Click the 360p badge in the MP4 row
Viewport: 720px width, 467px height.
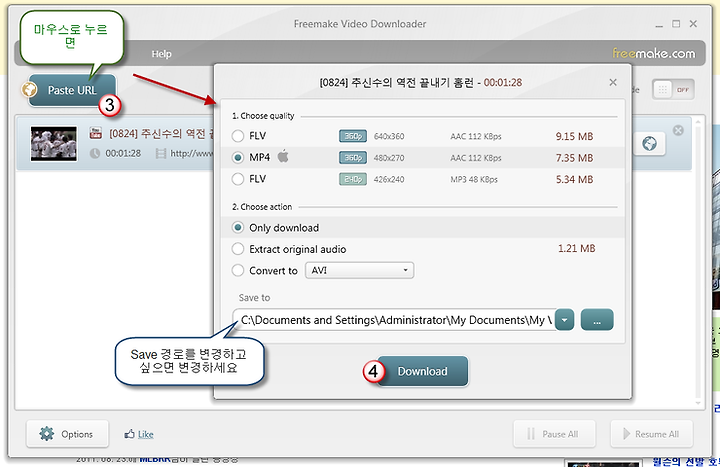(353, 158)
